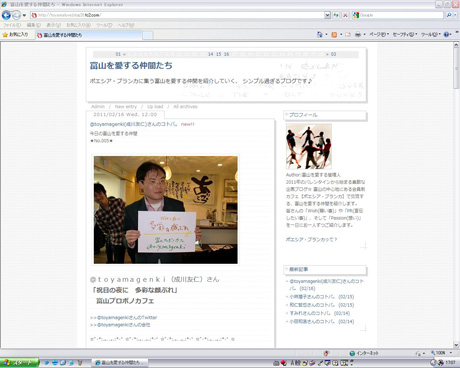The width and height of the screenshot is (460, 368).
Task: Refresh the page with the green arrows icon
Action: coord(336,15)
